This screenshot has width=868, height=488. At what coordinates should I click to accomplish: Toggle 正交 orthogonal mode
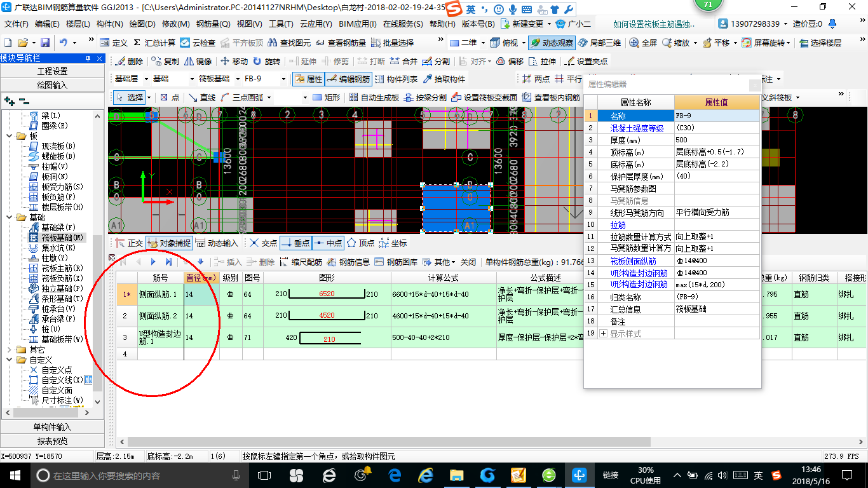[x=128, y=243]
